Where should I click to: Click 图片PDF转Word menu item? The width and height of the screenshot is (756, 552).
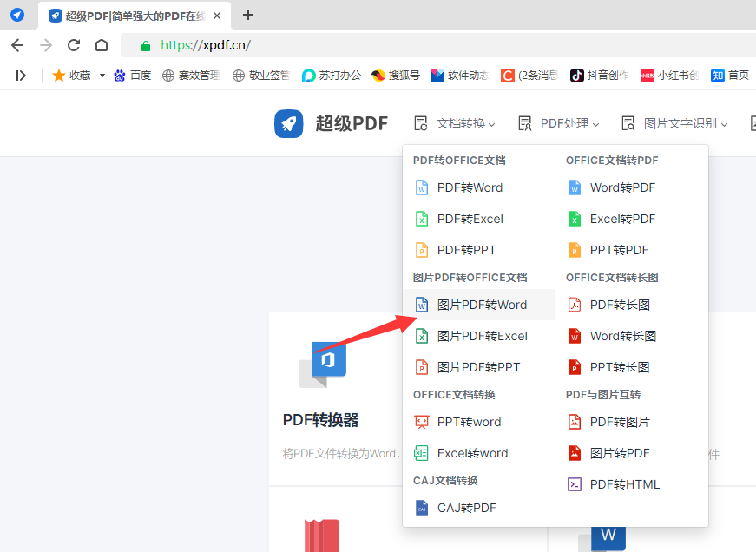click(x=479, y=305)
